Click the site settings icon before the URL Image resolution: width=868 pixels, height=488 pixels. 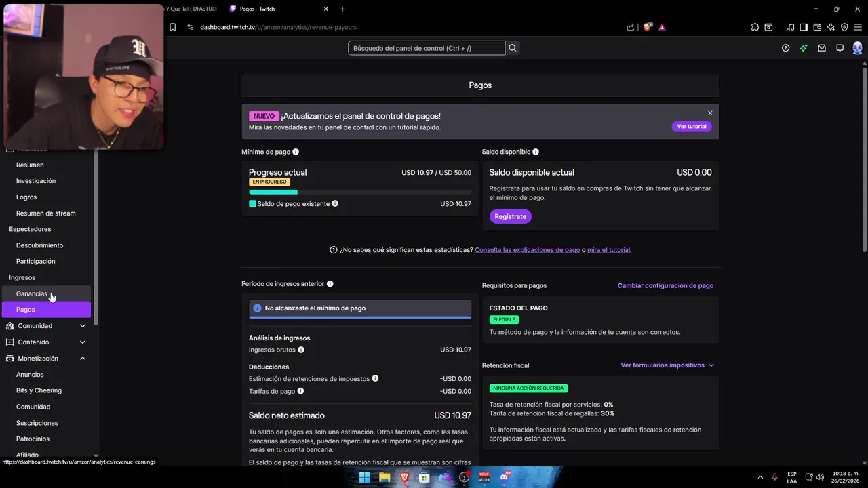point(190,27)
